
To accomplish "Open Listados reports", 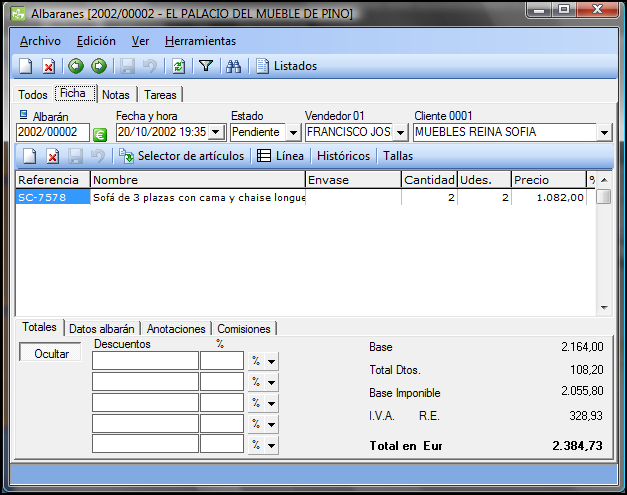I will pos(286,66).
